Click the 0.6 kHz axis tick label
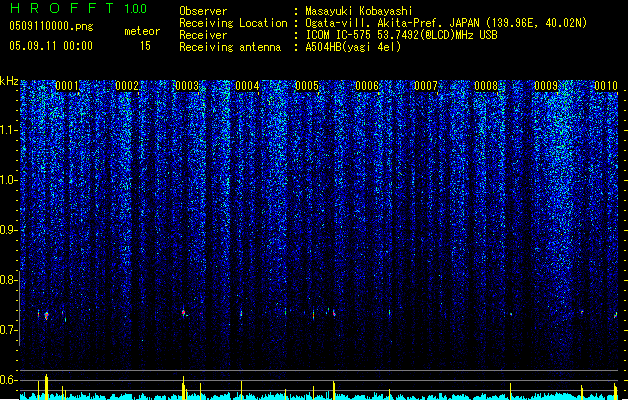The width and height of the screenshot is (629, 400). coord(8,380)
